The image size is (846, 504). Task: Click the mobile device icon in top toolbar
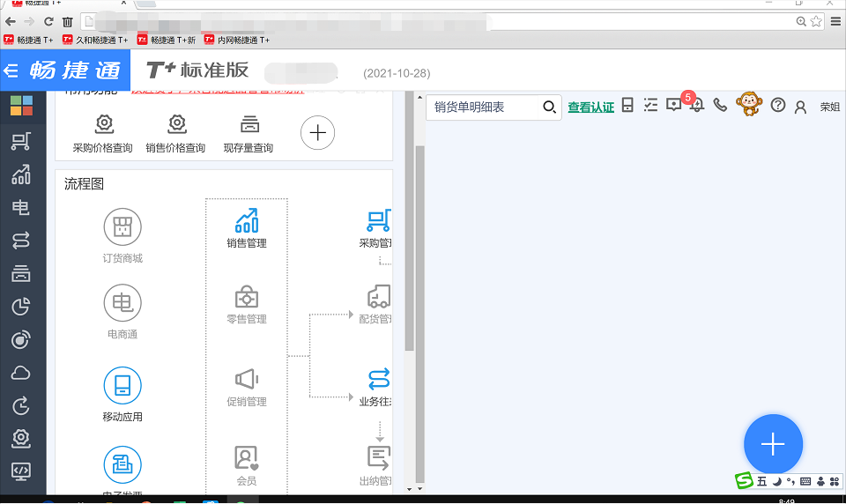pyautogui.click(x=627, y=105)
